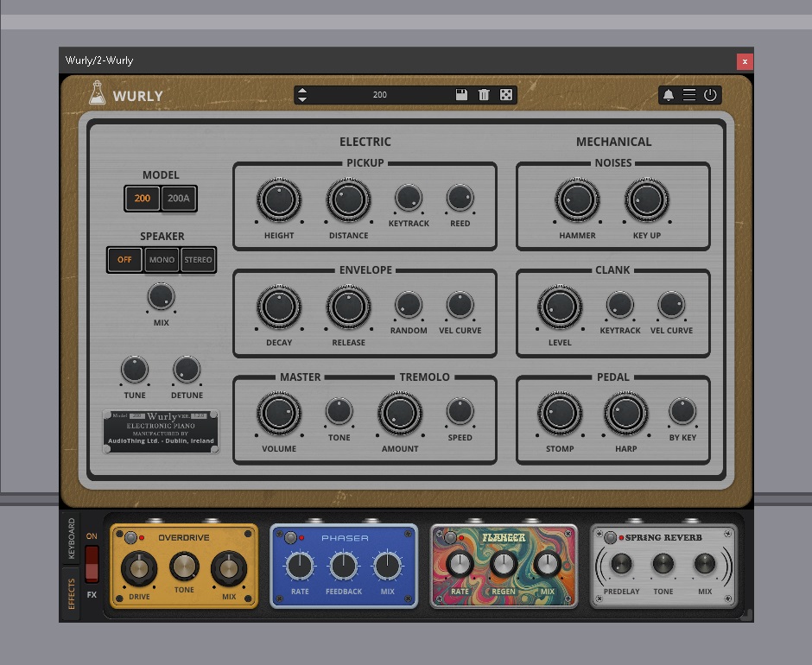Toggle Flanger pedal footswitch
Viewport: 812px width, 665px height.
point(451,537)
